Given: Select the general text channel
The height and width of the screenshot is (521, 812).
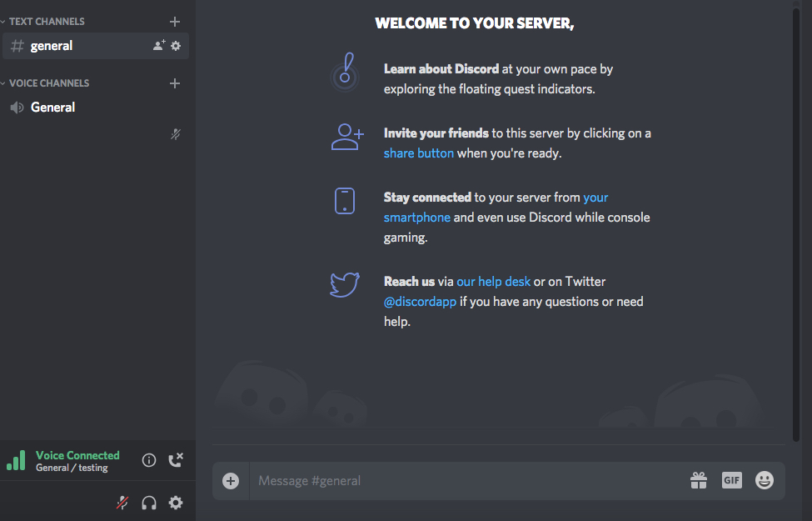Looking at the screenshot, I should point(50,46).
